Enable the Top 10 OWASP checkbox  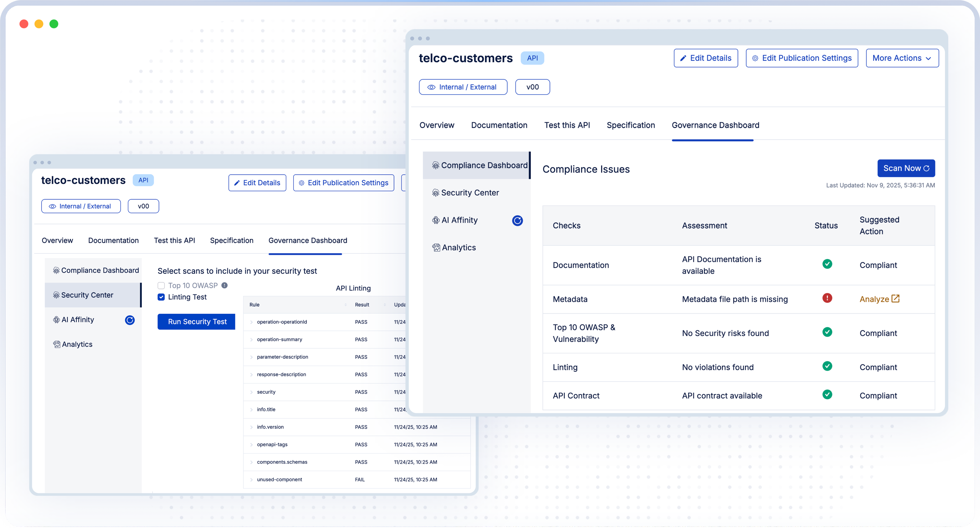(161, 285)
